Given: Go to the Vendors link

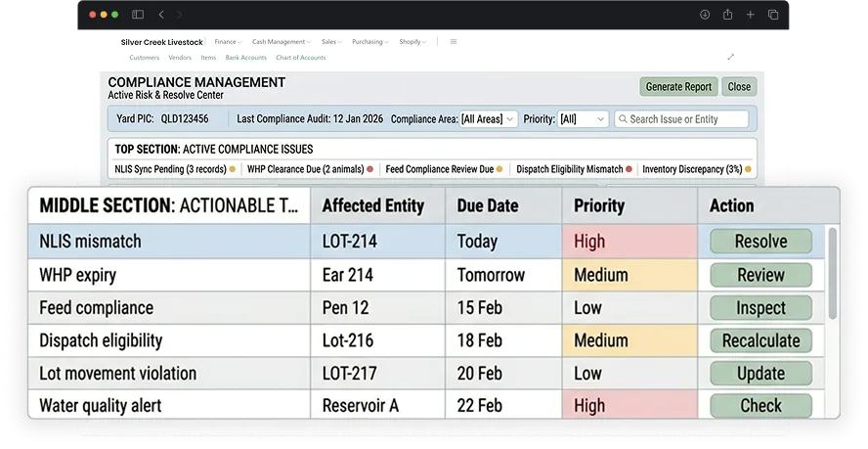Looking at the screenshot, I should (180, 58).
